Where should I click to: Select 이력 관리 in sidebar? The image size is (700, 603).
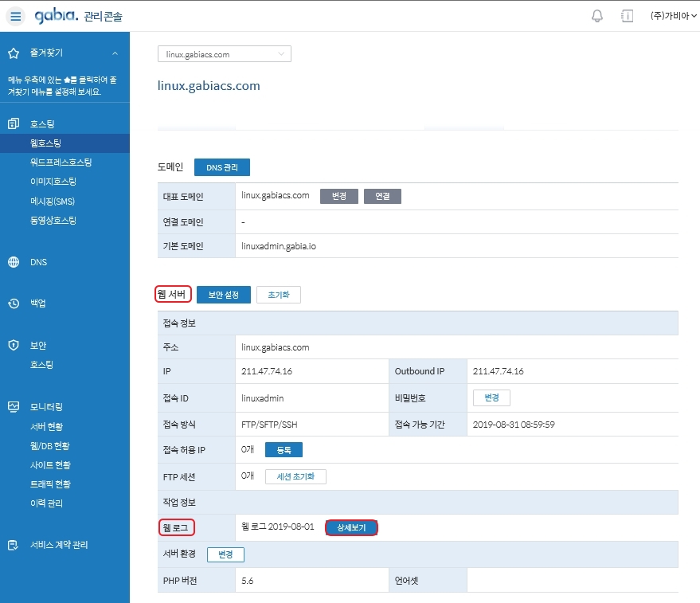coord(46,503)
